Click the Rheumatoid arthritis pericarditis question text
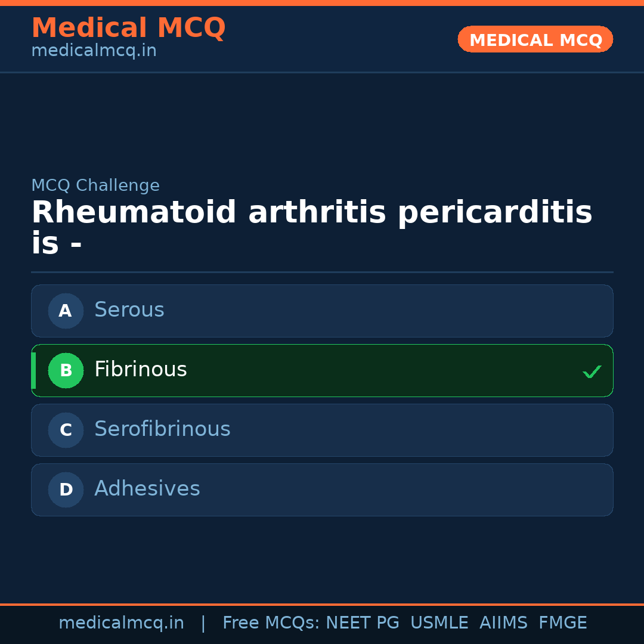This screenshot has height=644, width=644. click(311, 228)
